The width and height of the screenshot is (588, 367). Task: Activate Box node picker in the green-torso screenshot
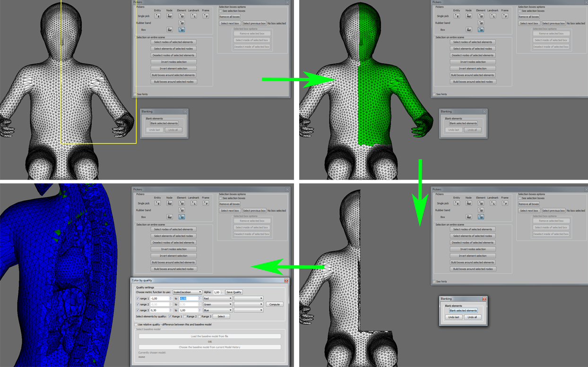click(x=469, y=30)
